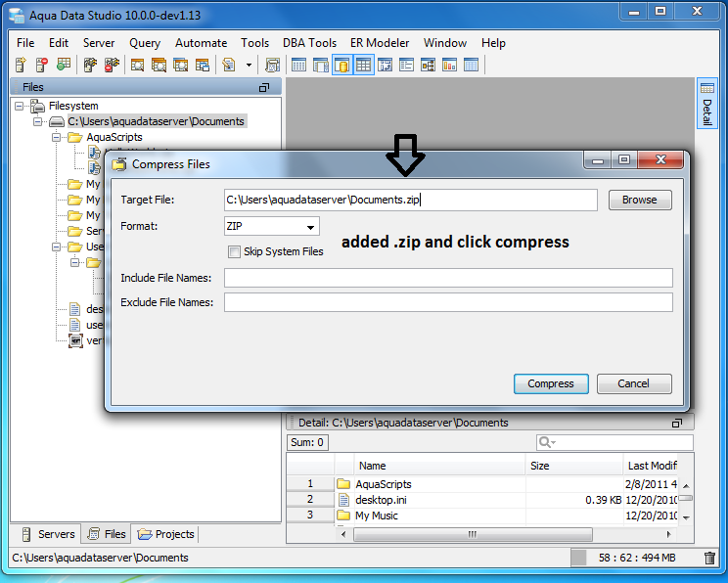Viewport: 728px width, 583px height.
Task: Click the stacked query windows magnifier icon
Action: coord(159,65)
